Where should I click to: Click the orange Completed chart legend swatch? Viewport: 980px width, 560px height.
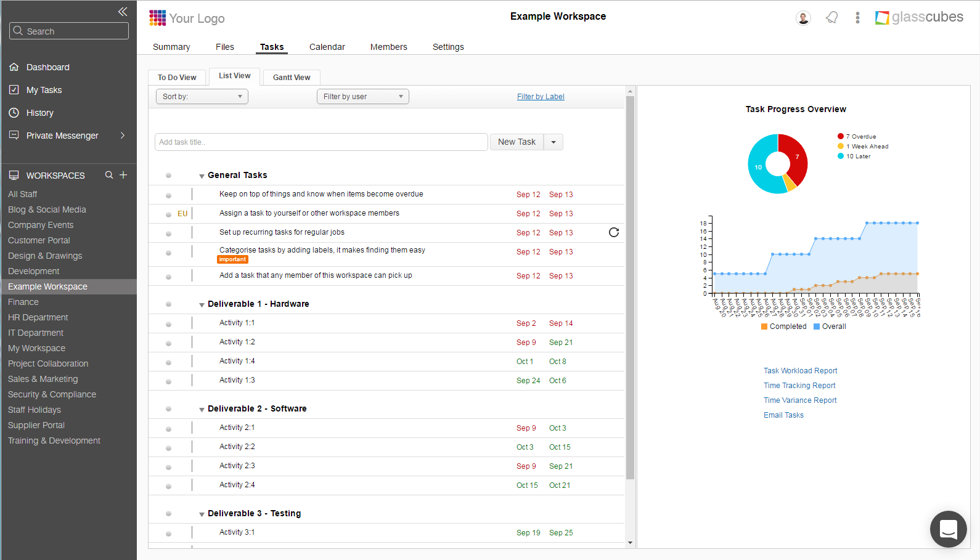[x=764, y=327]
